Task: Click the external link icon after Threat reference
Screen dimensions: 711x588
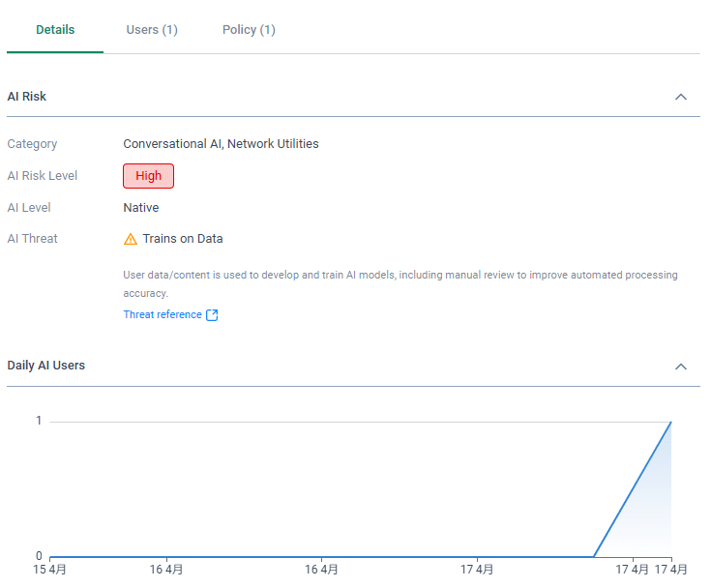Action: pyautogui.click(x=213, y=315)
